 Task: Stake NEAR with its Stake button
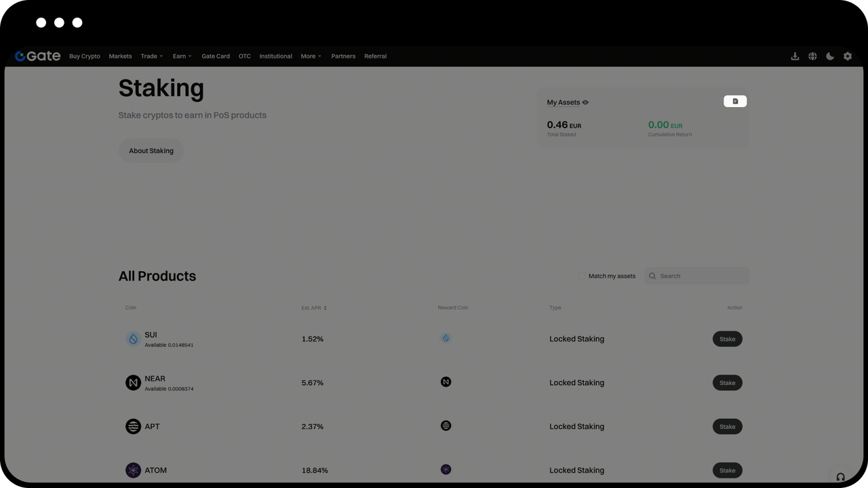pyautogui.click(x=728, y=383)
